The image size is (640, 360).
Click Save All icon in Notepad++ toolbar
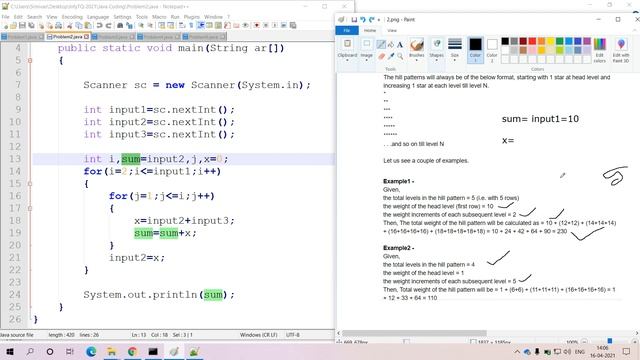click(x=31, y=25)
